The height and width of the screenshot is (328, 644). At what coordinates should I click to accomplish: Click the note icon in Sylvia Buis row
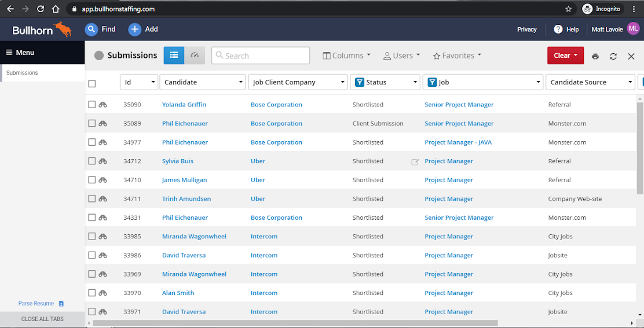pyautogui.click(x=415, y=162)
